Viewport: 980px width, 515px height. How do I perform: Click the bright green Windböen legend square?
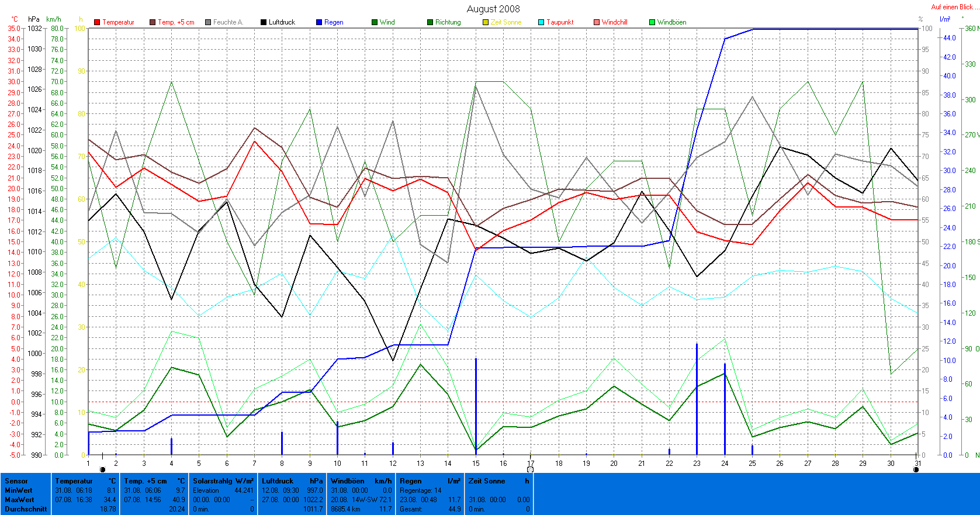coord(652,22)
